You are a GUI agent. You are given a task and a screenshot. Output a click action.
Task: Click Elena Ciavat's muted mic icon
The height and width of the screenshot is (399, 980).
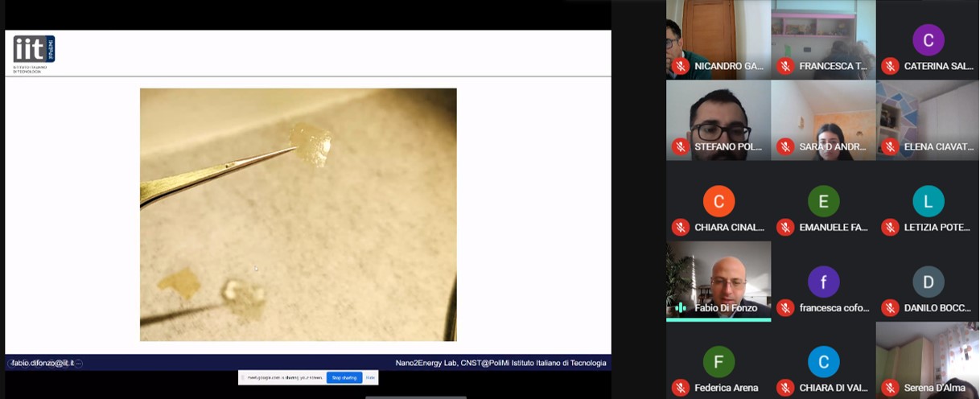[x=890, y=146]
